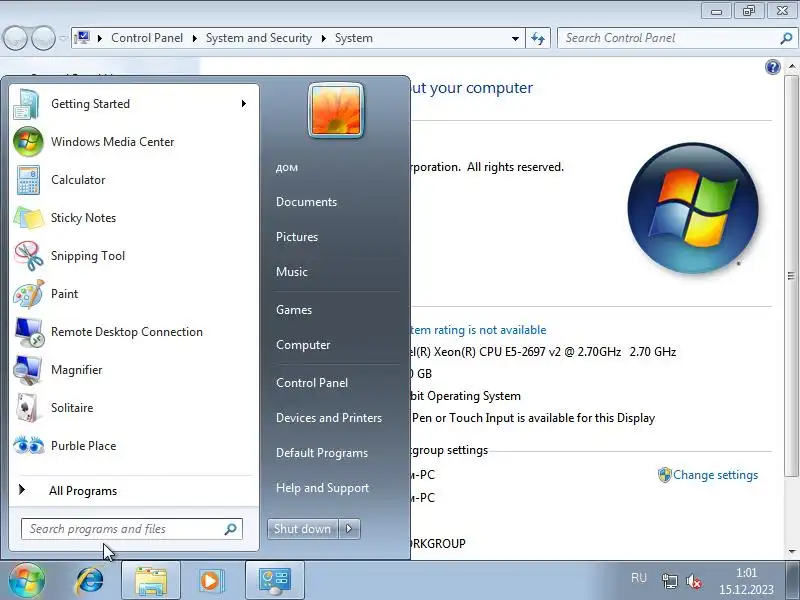Screen dimensions: 800x600
Task: Click the Forward navigation button
Action: click(43, 38)
